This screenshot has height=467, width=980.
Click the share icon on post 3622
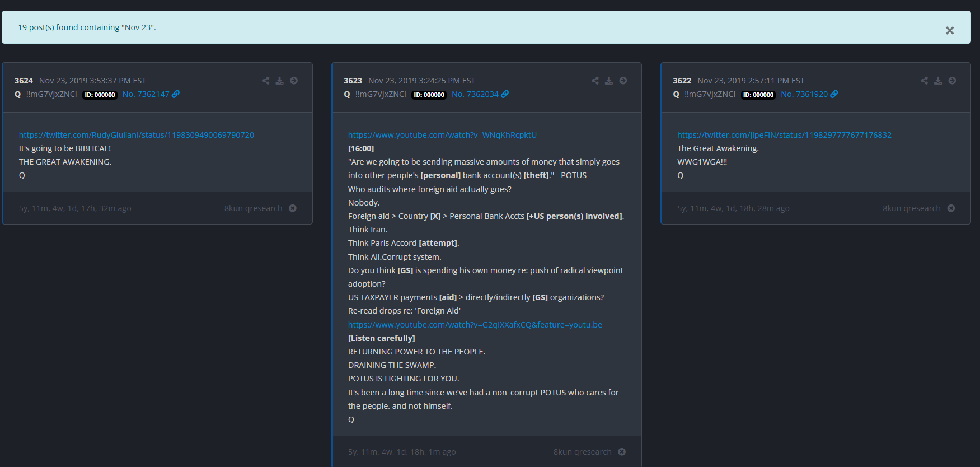point(924,81)
